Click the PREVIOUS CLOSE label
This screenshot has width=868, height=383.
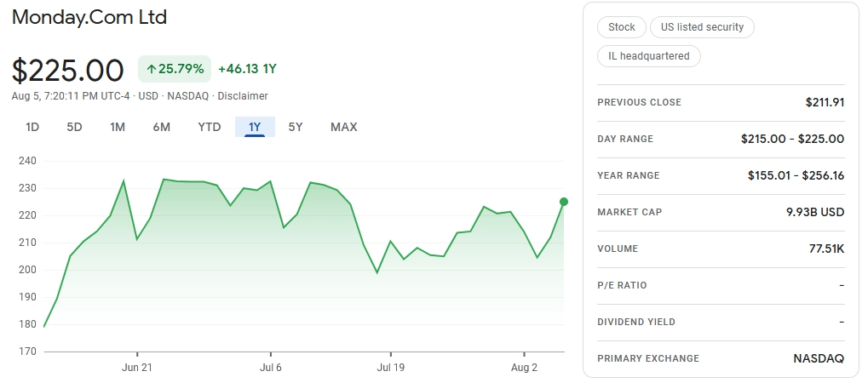[x=640, y=102]
